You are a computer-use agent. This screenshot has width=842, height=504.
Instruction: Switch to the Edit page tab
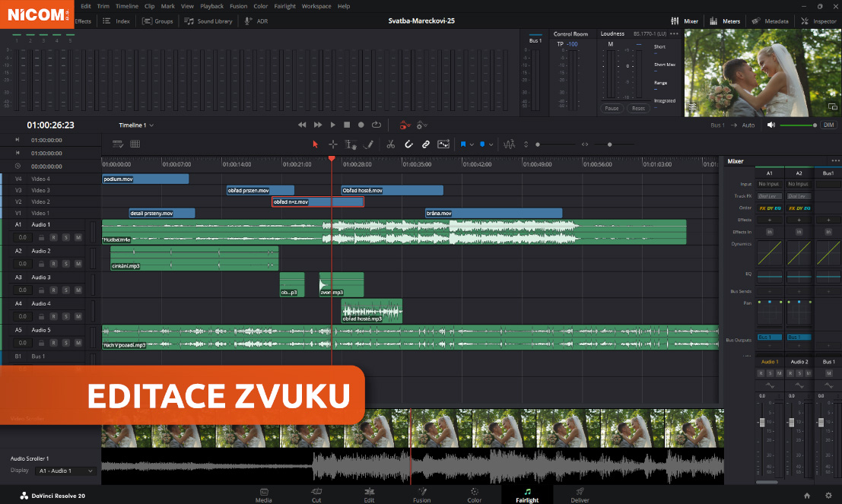pos(369,495)
